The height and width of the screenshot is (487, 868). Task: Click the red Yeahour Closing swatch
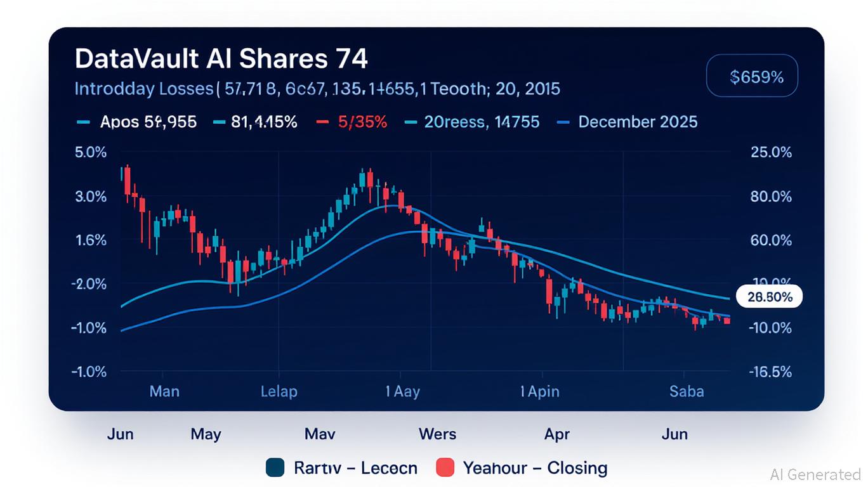point(445,468)
